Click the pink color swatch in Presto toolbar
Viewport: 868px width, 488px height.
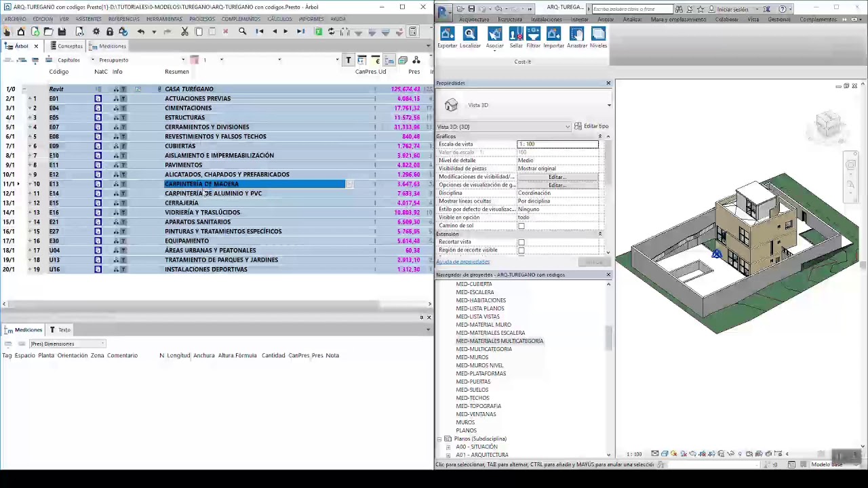pos(194,60)
